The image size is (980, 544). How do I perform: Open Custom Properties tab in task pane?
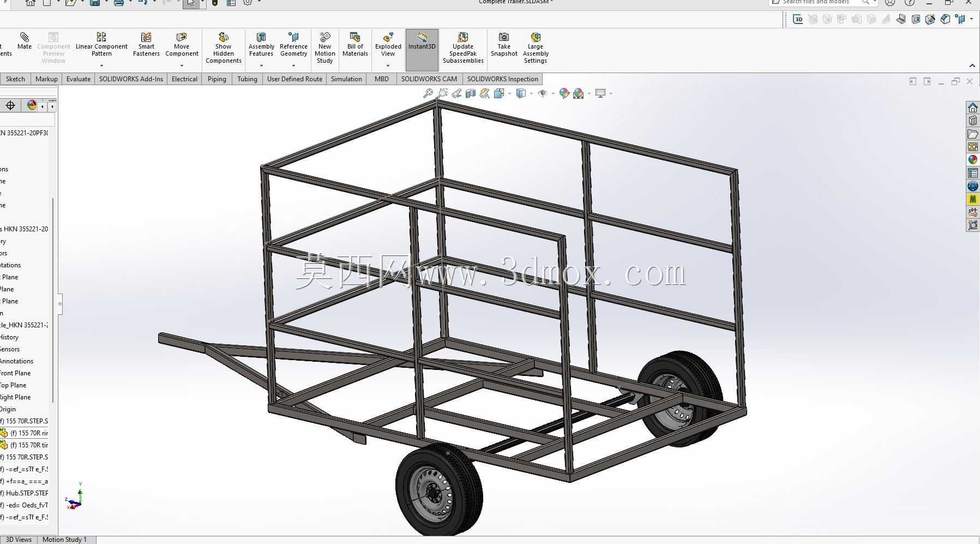coord(972,173)
